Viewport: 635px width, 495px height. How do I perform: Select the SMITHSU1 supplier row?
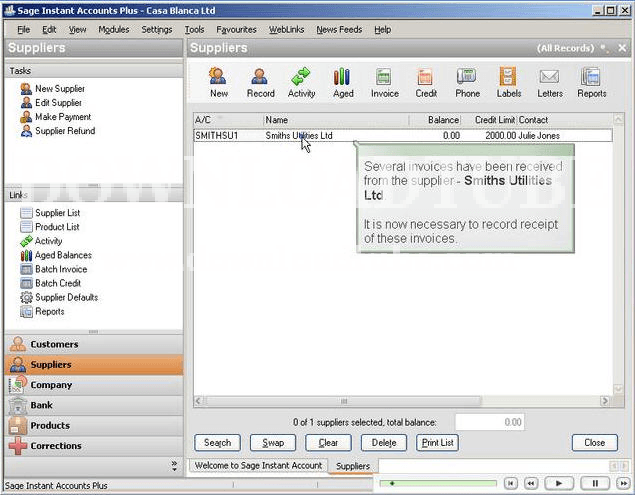pos(403,136)
